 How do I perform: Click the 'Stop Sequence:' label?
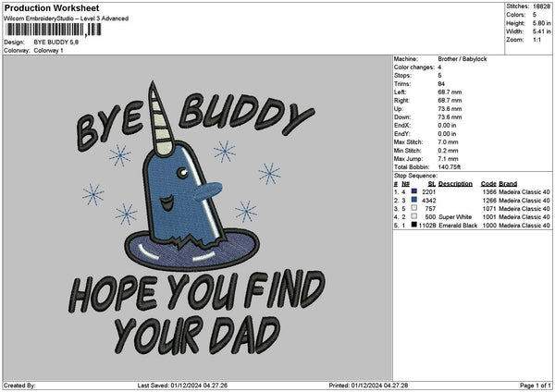[415, 176]
